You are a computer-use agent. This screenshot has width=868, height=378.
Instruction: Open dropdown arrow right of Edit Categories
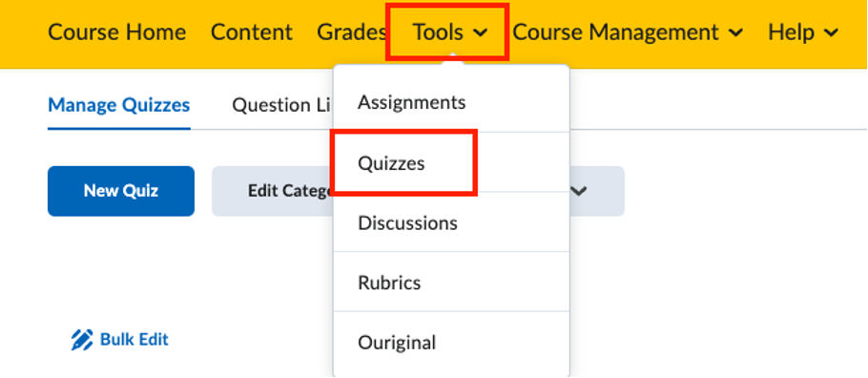pos(578,191)
